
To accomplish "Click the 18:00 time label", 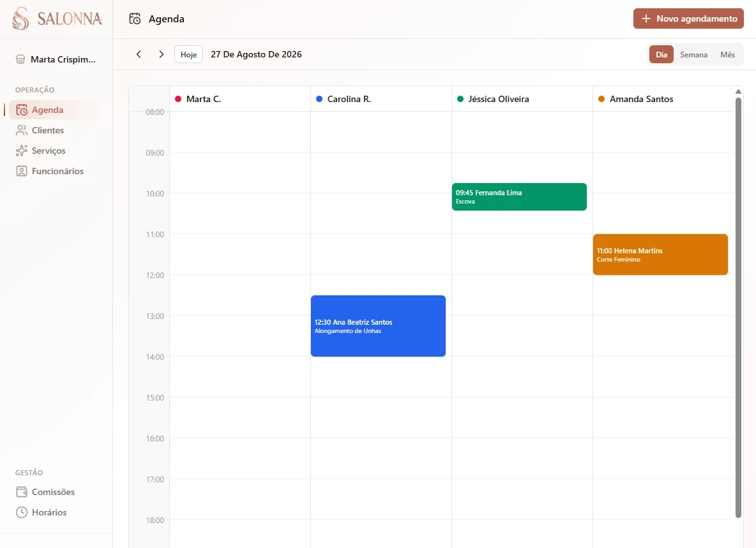I will 155,520.
